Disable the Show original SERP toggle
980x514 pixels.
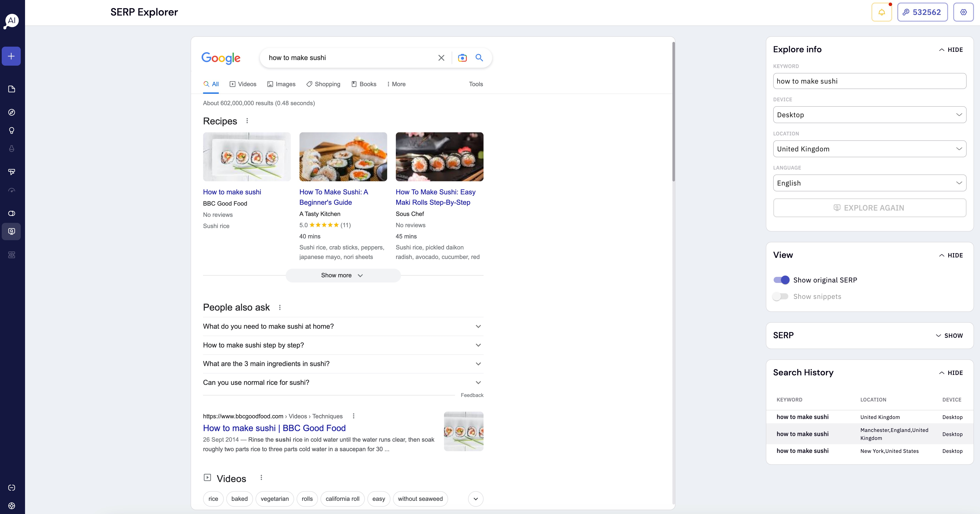(x=781, y=280)
